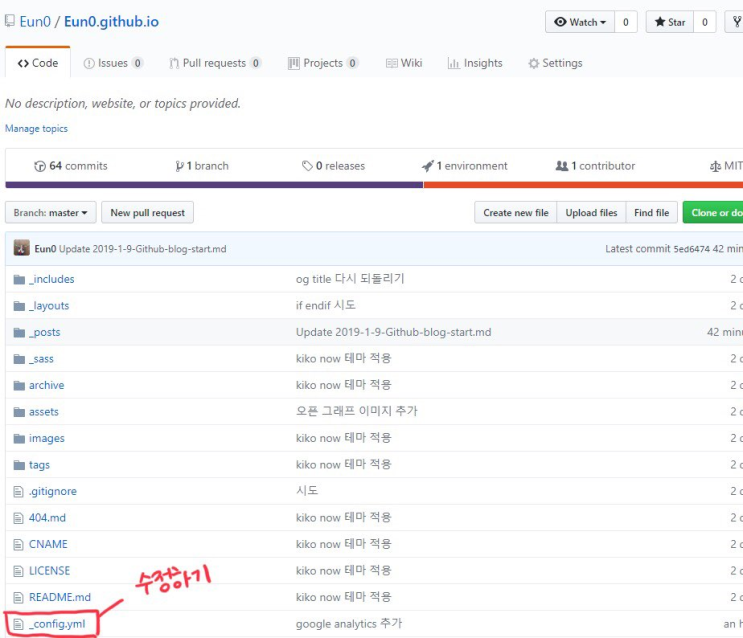The width and height of the screenshot is (743, 638).
Task: View the 64 commits history
Action: (71, 166)
